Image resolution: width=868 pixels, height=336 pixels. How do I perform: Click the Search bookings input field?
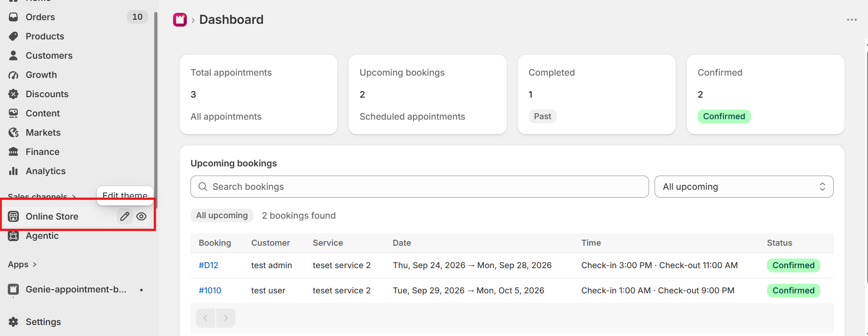click(x=420, y=187)
